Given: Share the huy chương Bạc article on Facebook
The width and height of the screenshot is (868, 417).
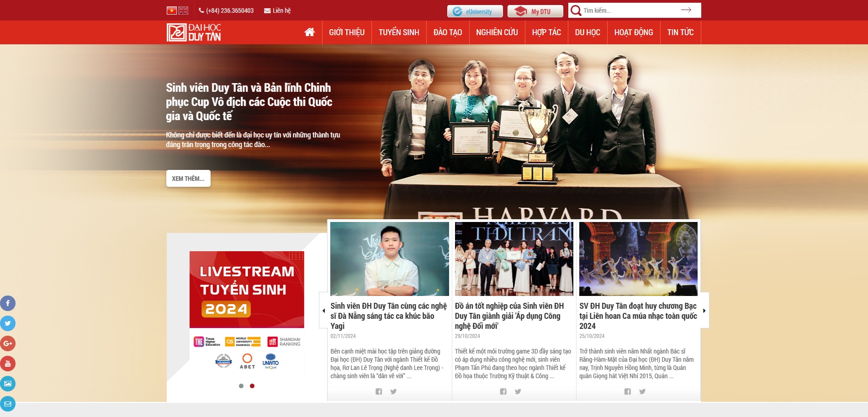Looking at the screenshot, I should [x=628, y=391].
